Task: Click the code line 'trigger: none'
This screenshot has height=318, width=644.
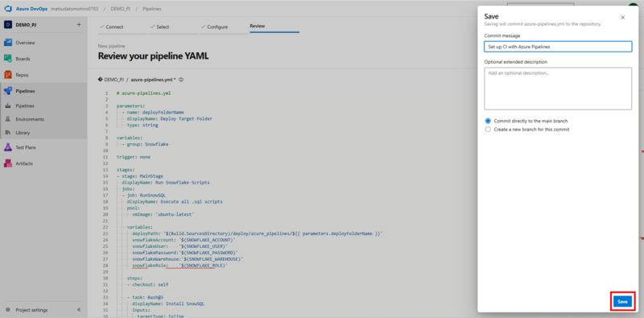Action: coord(134,157)
